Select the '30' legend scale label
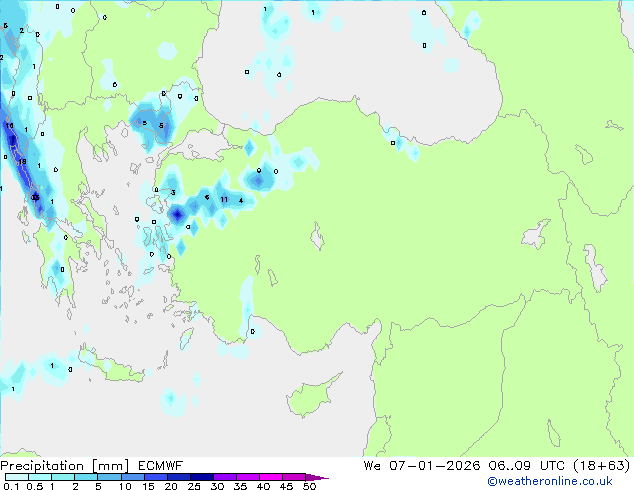The width and height of the screenshot is (634, 490). click(217, 486)
